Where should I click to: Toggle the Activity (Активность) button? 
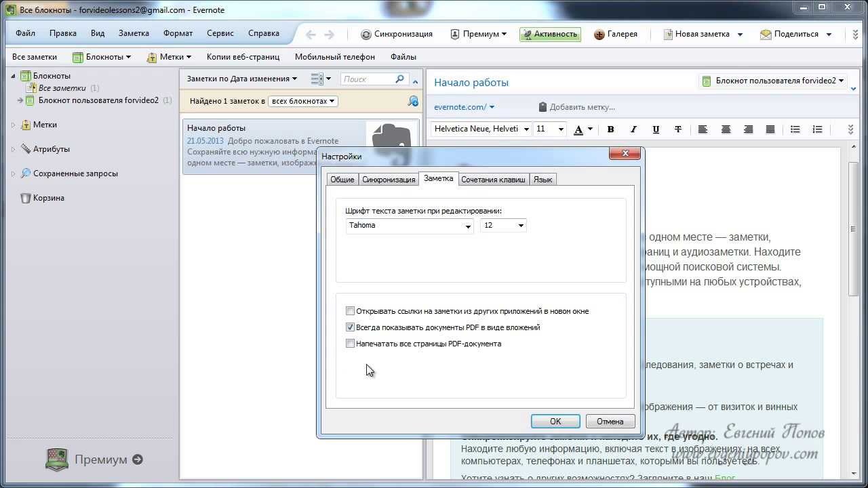[550, 34]
